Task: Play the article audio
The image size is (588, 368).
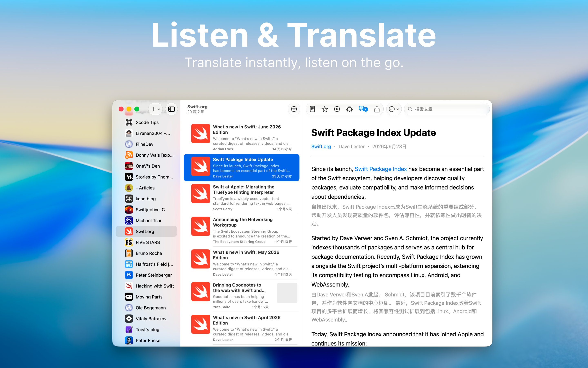Action: (337, 109)
